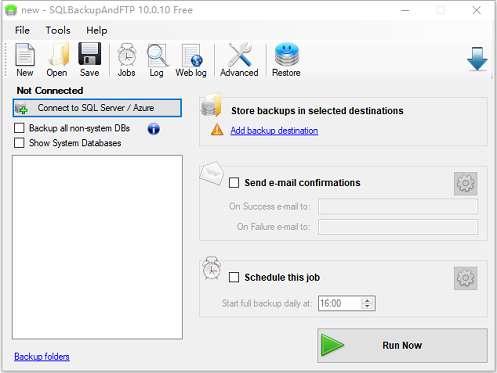
Task: Click the On Success e-mail field
Action: (x=398, y=206)
